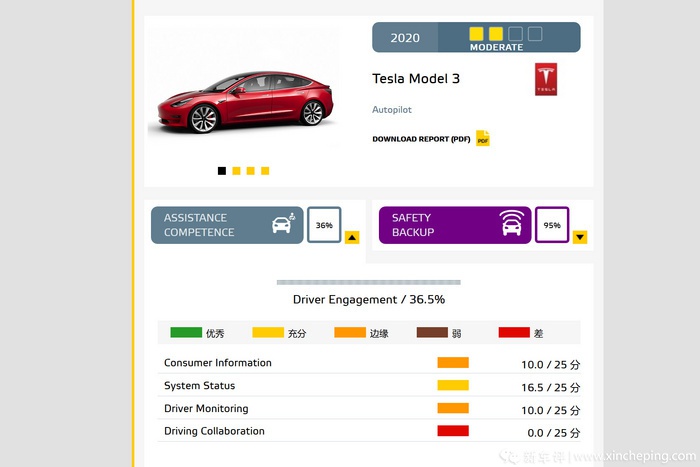Open the Download Report (PDF) link
The width and height of the screenshot is (700, 467).
click(x=421, y=139)
